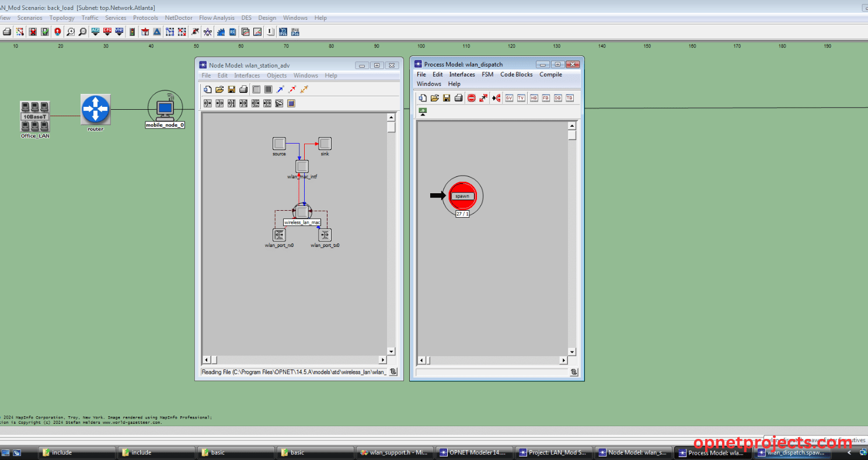Click the ACE dropdown icon in main toolbar

(95, 32)
